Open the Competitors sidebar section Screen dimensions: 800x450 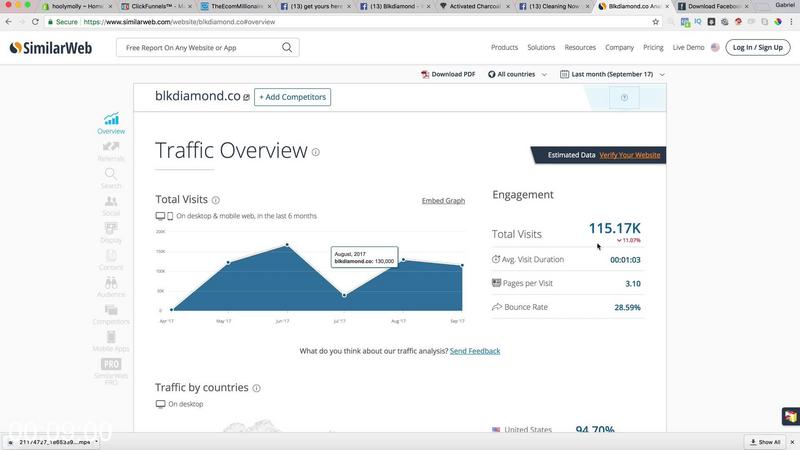111,314
